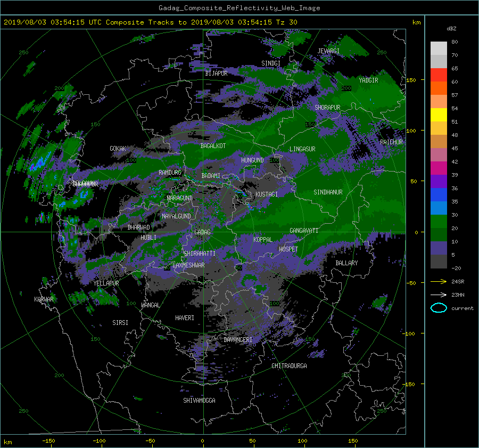Click the 'DAVANGERI' city label

pos(238,340)
